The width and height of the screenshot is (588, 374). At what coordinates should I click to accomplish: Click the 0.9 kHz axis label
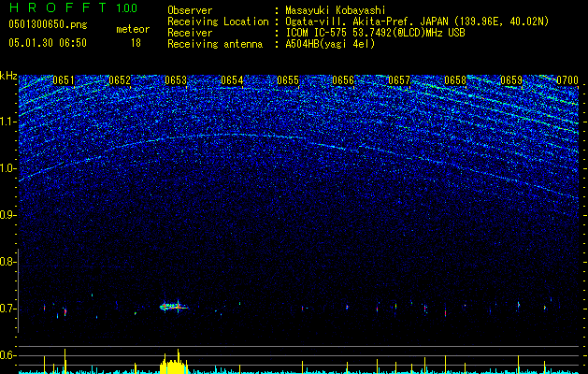point(7,215)
